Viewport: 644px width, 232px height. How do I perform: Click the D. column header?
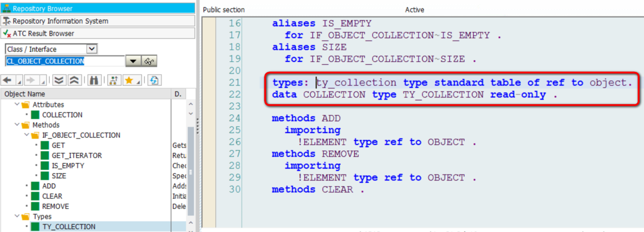pos(179,94)
